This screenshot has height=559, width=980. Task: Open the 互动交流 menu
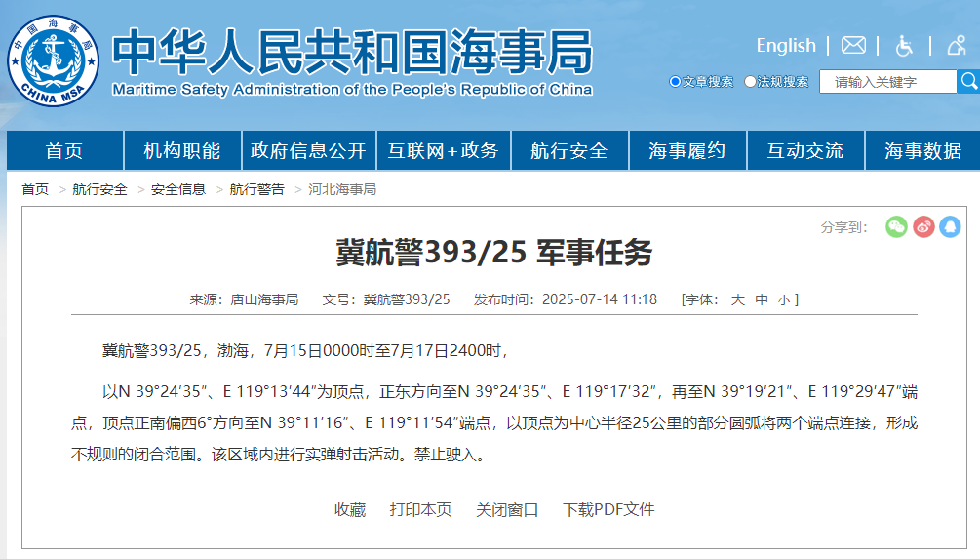(805, 150)
